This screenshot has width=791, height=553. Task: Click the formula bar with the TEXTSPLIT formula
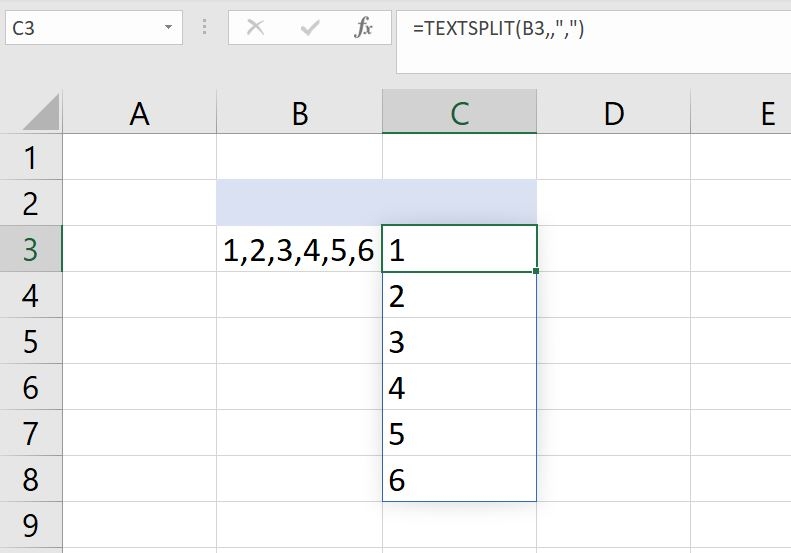[x=594, y=42]
